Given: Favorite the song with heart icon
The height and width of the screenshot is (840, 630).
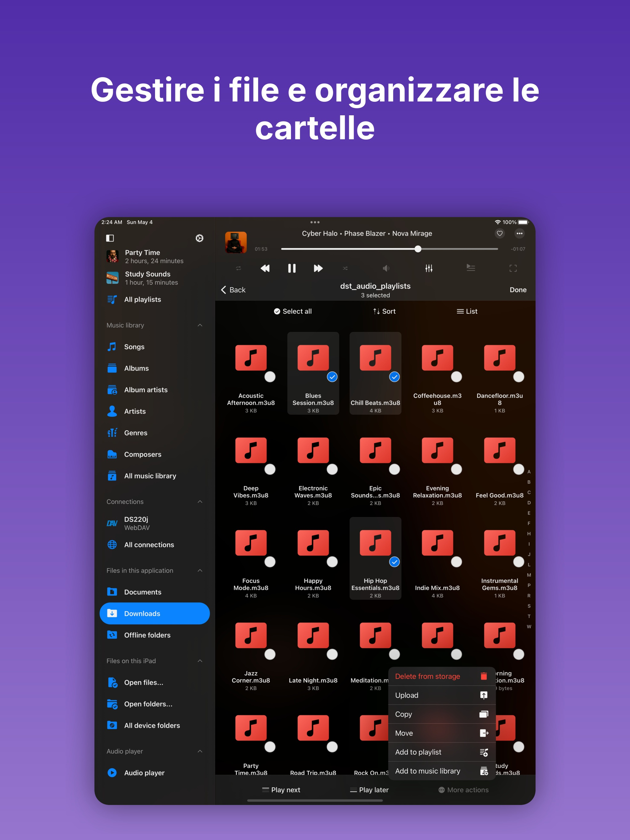Looking at the screenshot, I should (x=499, y=234).
